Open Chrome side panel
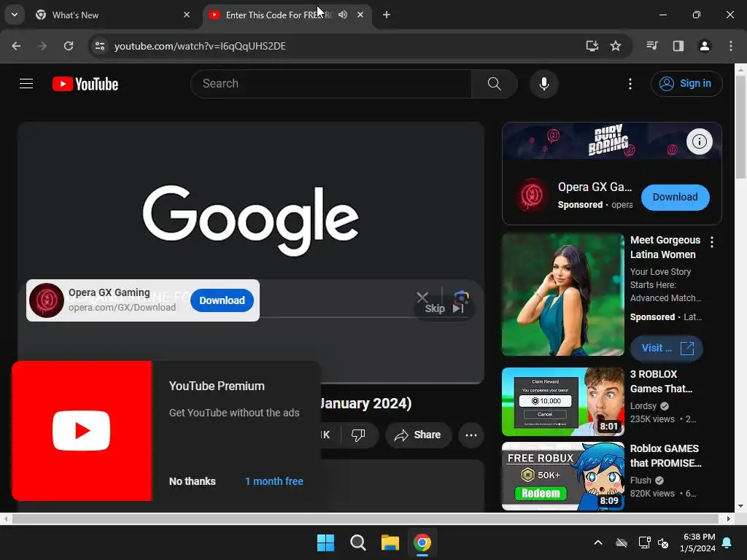This screenshot has width=747, height=560. click(x=678, y=46)
